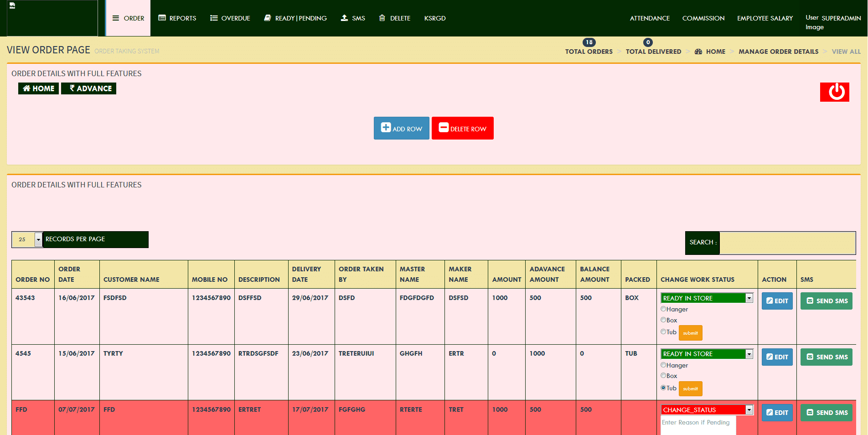Click the plus icon on Add Row
This screenshot has height=435, width=868.
pos(386,128)
